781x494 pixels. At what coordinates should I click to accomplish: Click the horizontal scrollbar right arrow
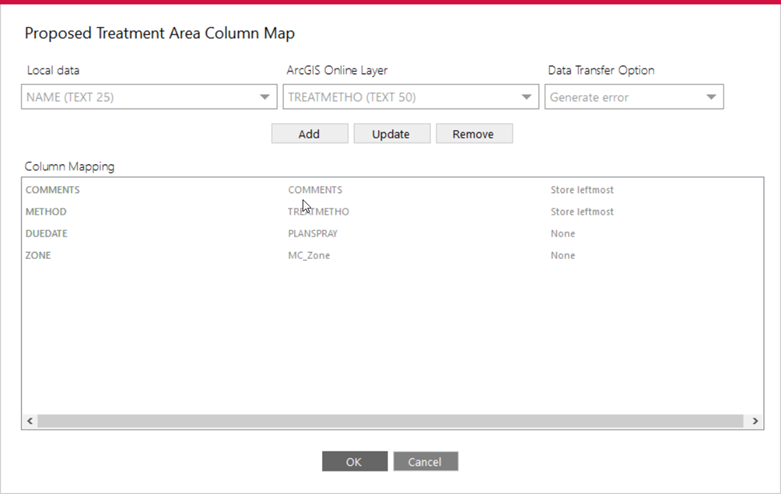click(x=755, y=421)
